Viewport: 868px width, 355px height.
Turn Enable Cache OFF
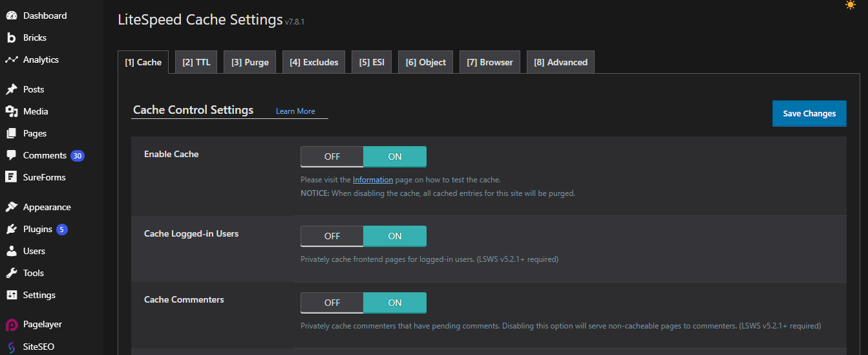pyautogui.click(x=332, y=156)
